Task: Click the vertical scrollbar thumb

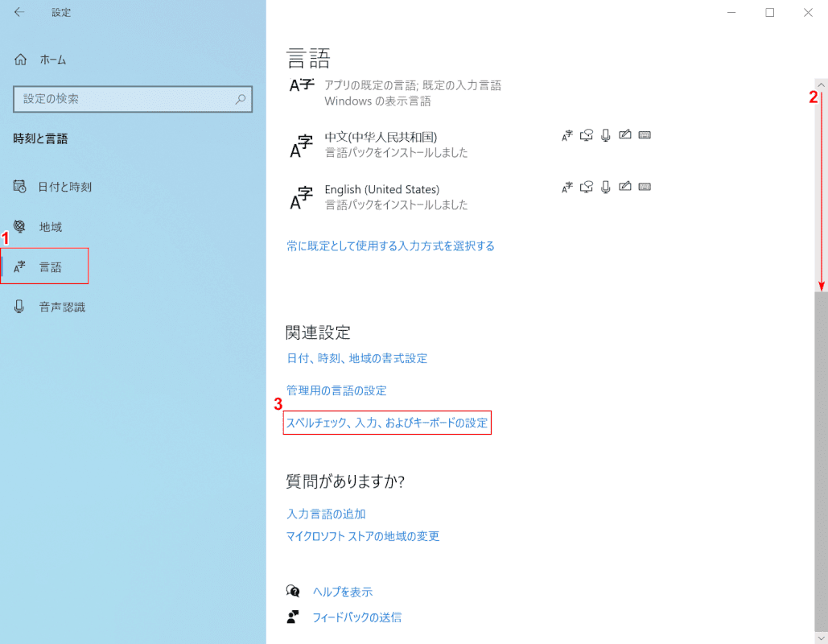Action: click(x=821, y=460)
